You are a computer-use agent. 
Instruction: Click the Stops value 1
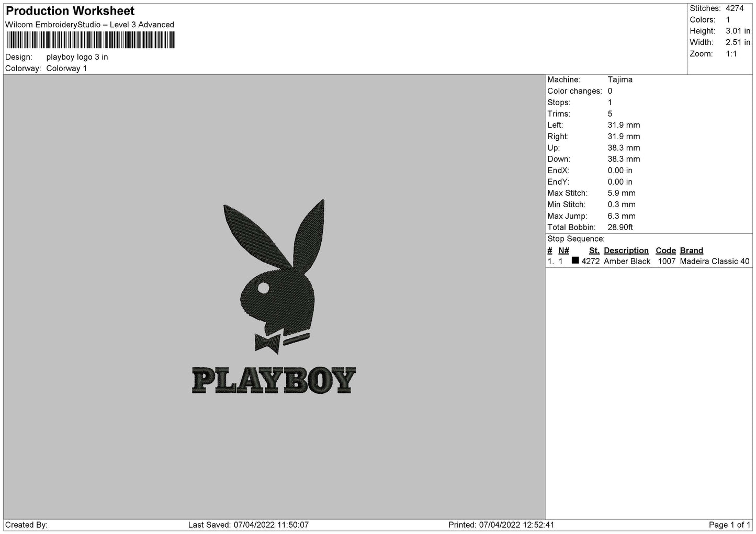(610, 103)
